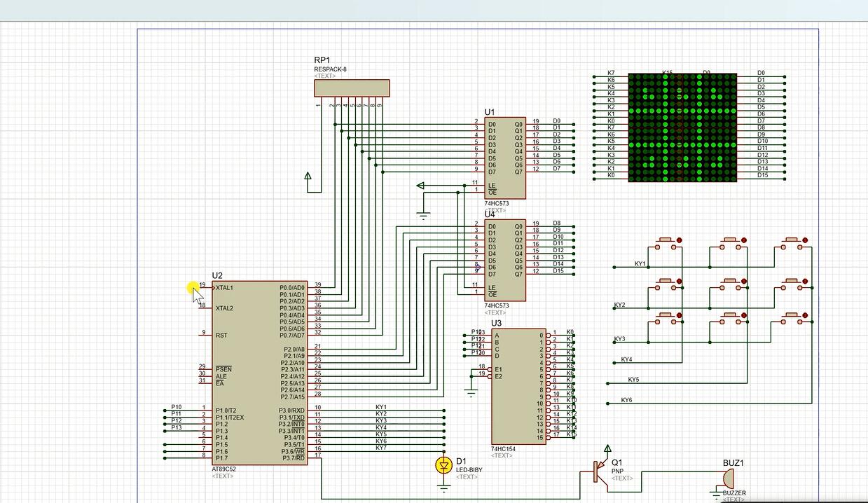
Task: Click the power arrow terminal below RP1 pin 1
Action: coord(308,177)
